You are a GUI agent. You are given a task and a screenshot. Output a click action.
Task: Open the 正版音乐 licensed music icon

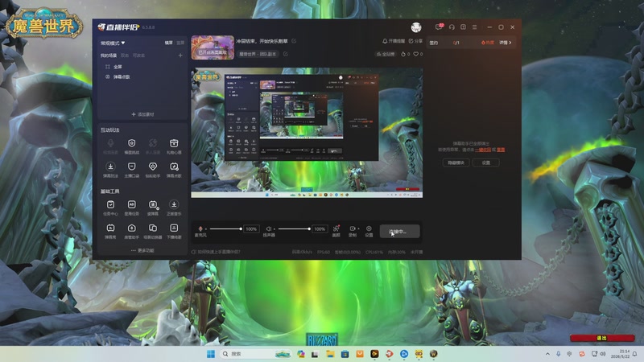pos(174,205)
